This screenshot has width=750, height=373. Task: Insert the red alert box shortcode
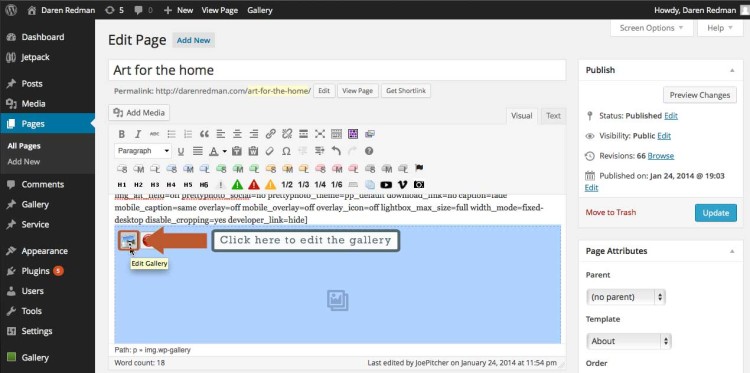coord(254,184)
